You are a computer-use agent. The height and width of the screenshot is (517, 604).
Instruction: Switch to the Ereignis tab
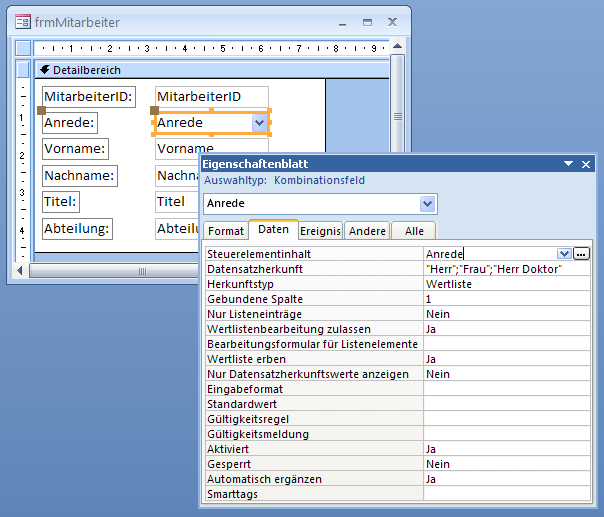tap(320, 231)
